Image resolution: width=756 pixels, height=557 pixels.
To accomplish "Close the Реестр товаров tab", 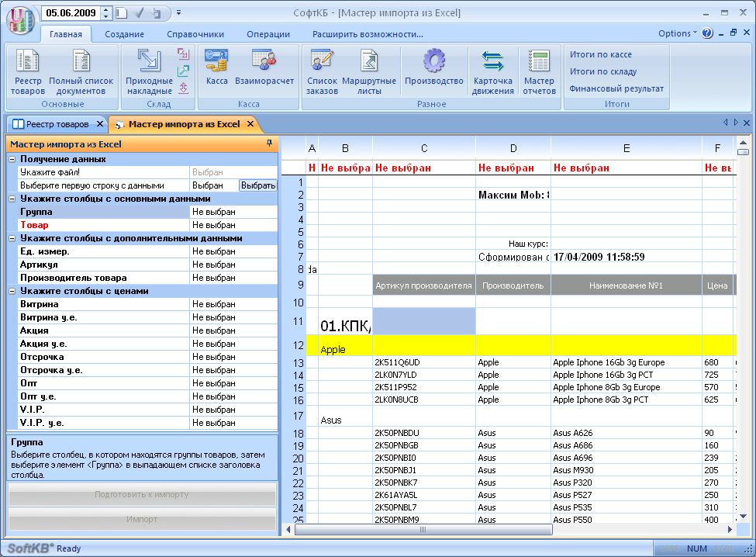I will pyautogui.click(x=100, y=124).
